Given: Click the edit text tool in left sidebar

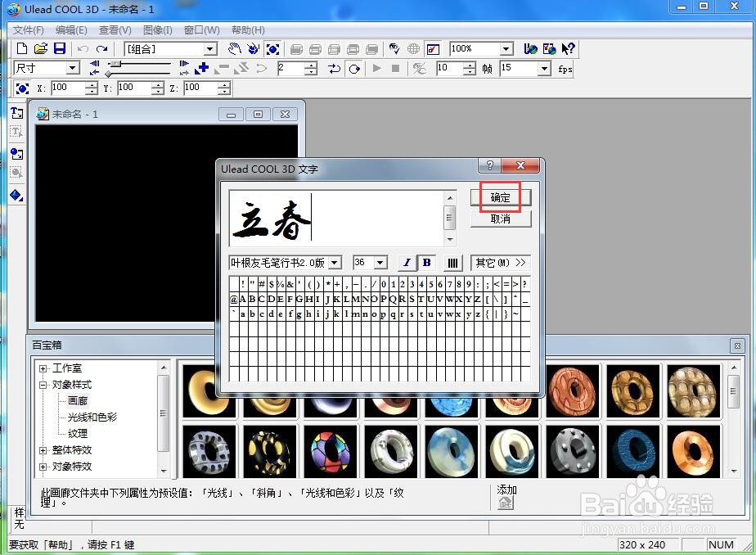Looking at the screenshot, I should tap(16, 132).
